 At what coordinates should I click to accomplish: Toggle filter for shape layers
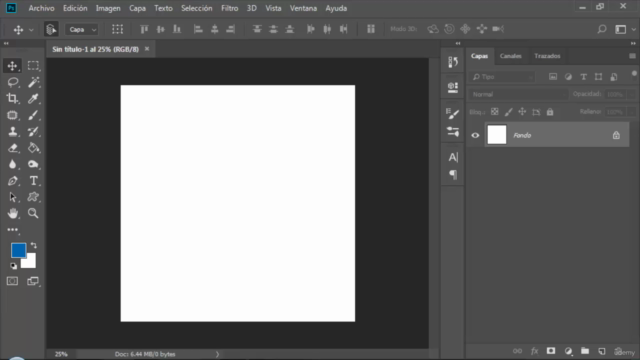point(598,77)
